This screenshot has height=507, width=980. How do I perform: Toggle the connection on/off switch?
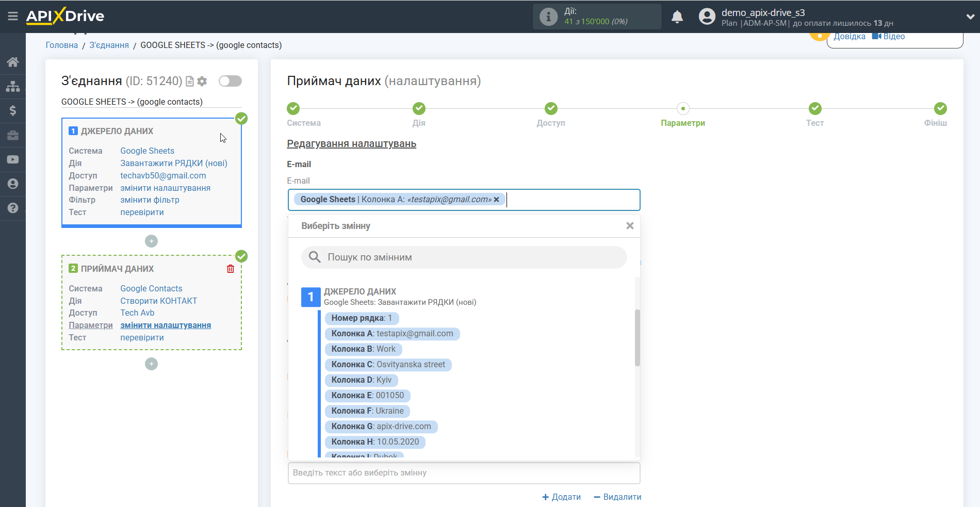230,81
